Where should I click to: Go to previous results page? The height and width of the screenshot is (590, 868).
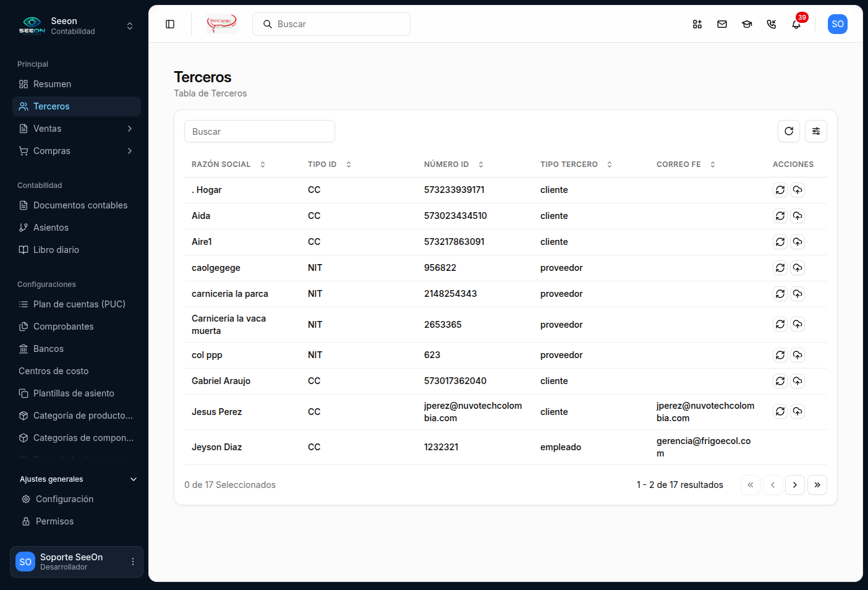pyautogui.click(x=773, y=485)
